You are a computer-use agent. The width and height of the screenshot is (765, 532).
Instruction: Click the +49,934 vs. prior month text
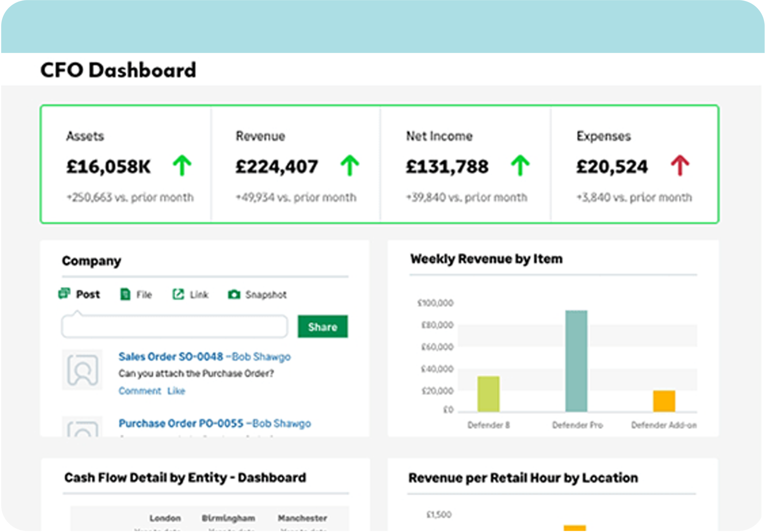coord(296,197)
